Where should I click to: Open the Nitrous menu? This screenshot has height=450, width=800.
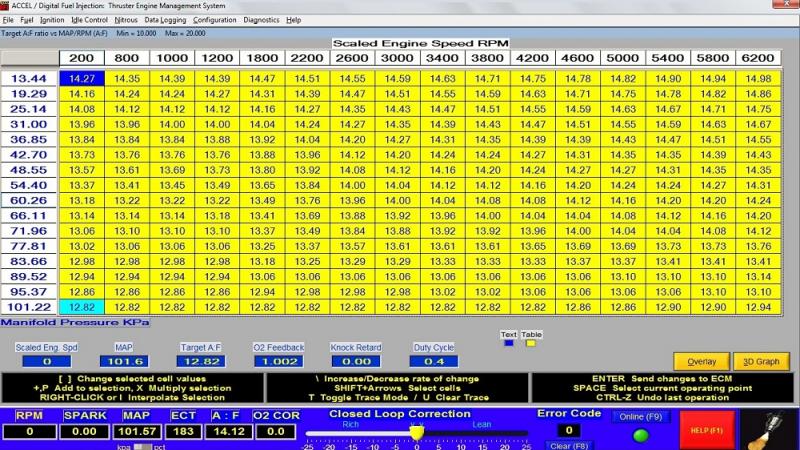click(x=126, y=20)
